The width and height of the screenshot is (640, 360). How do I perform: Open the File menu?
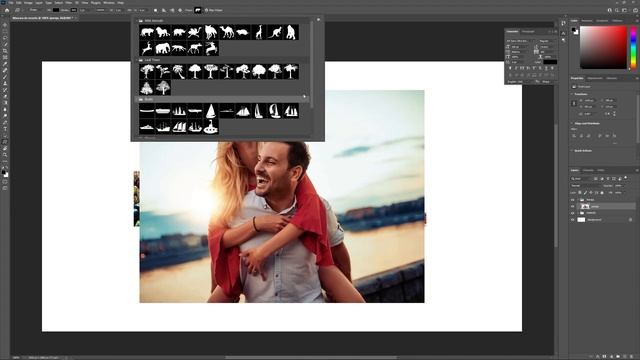pos(11,3)
